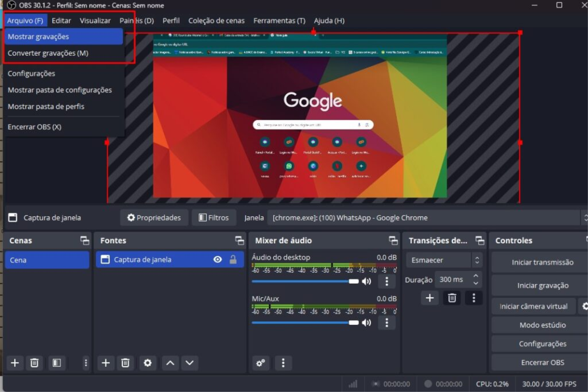Toggle the lock on Captura de janela source
The width and height of the screenshot is (588, 392).
(233, 259)
